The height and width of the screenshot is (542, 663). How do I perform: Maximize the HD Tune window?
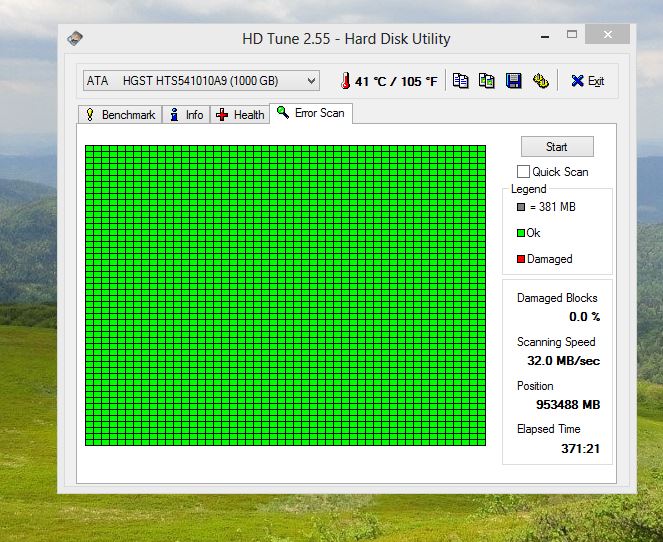[572, 34]
